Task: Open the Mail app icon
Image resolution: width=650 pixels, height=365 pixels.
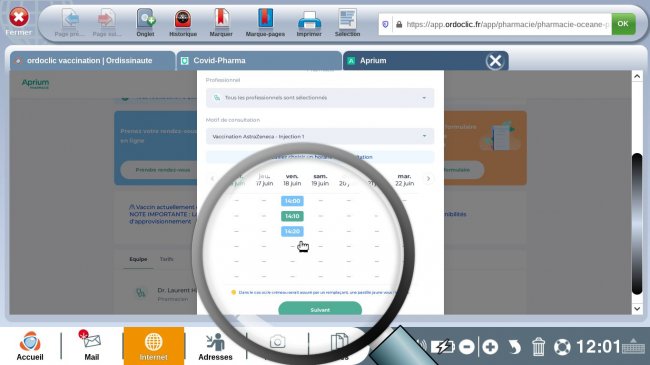Action: [91, 345]
